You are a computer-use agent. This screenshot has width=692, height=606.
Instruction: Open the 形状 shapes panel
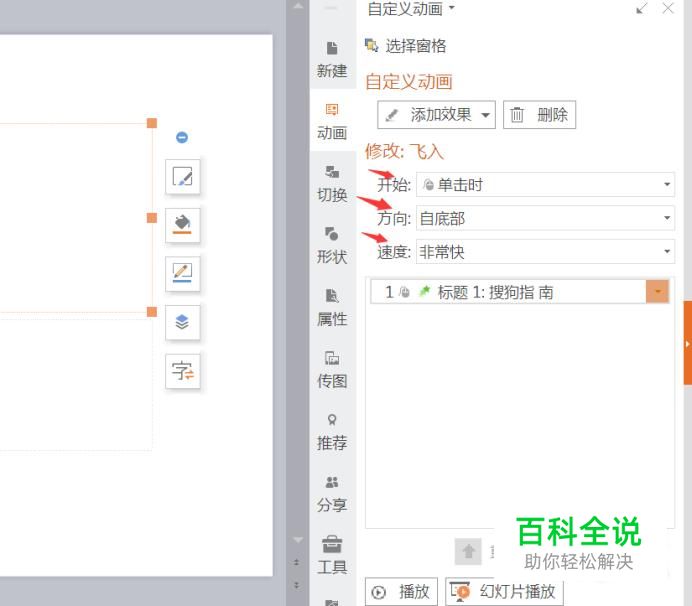(x=332, y=245)
